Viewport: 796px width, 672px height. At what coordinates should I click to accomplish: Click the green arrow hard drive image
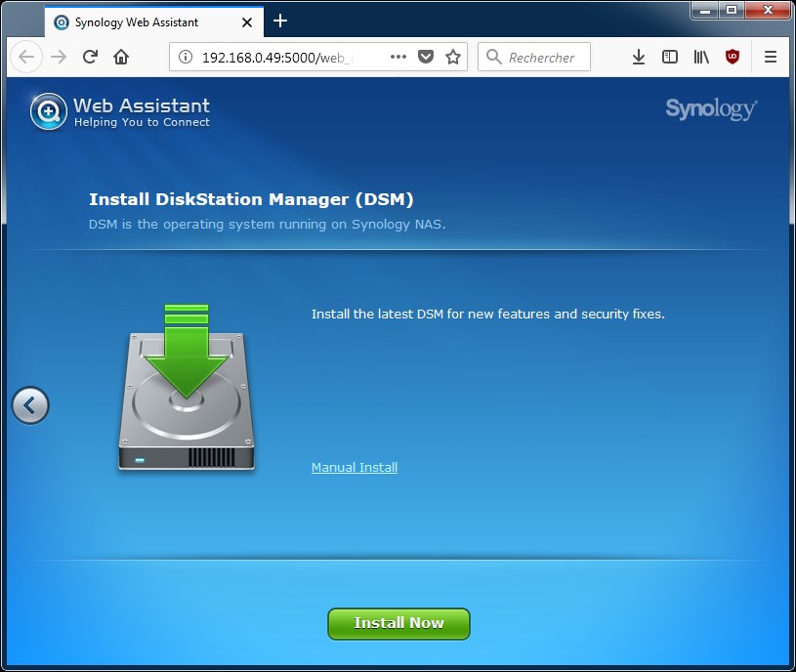pos(188,389)
